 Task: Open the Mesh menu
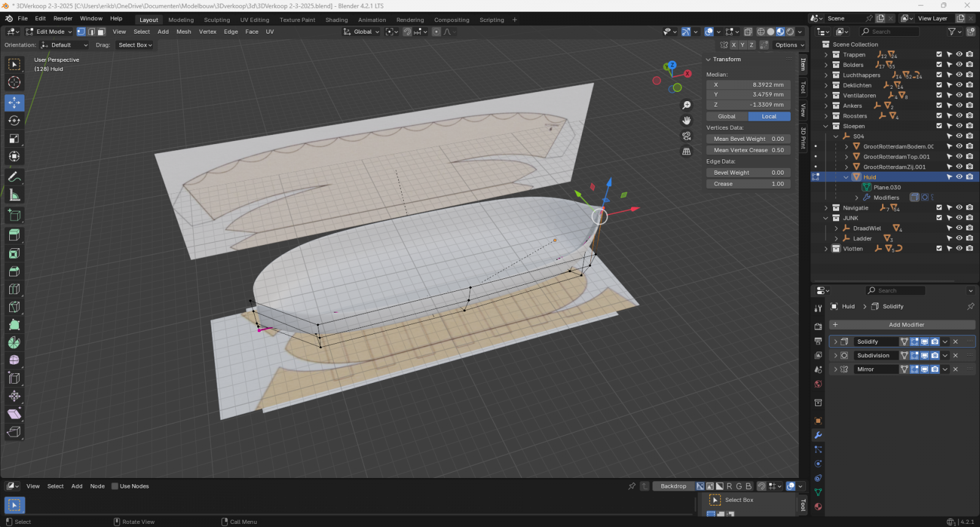click(184, 32)
